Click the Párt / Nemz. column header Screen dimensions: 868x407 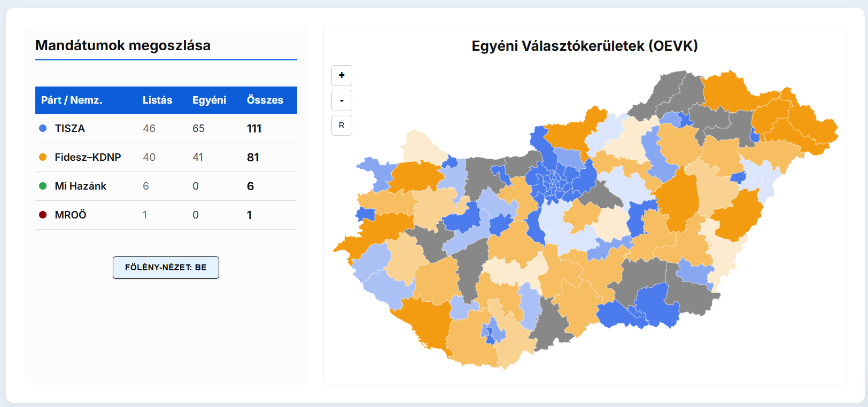72,100
